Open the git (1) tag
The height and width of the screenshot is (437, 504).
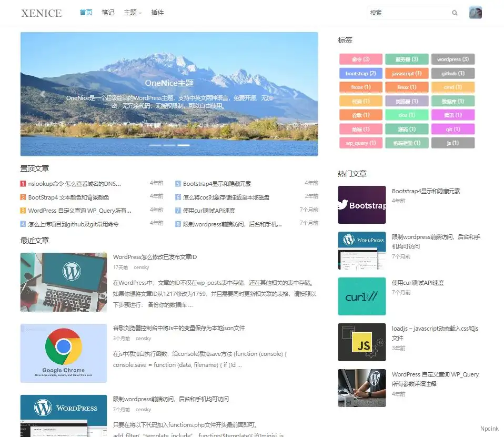(x=453, y=128)
